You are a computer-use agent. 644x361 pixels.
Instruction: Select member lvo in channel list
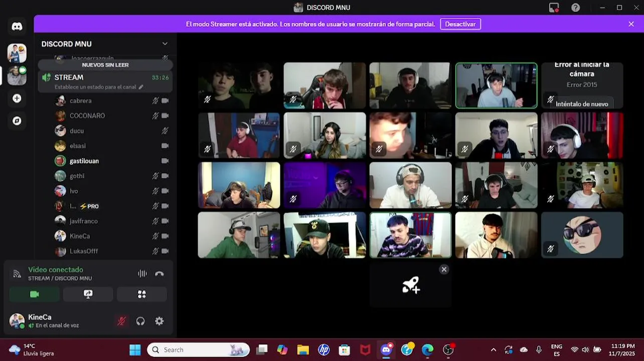coord(74,191)
